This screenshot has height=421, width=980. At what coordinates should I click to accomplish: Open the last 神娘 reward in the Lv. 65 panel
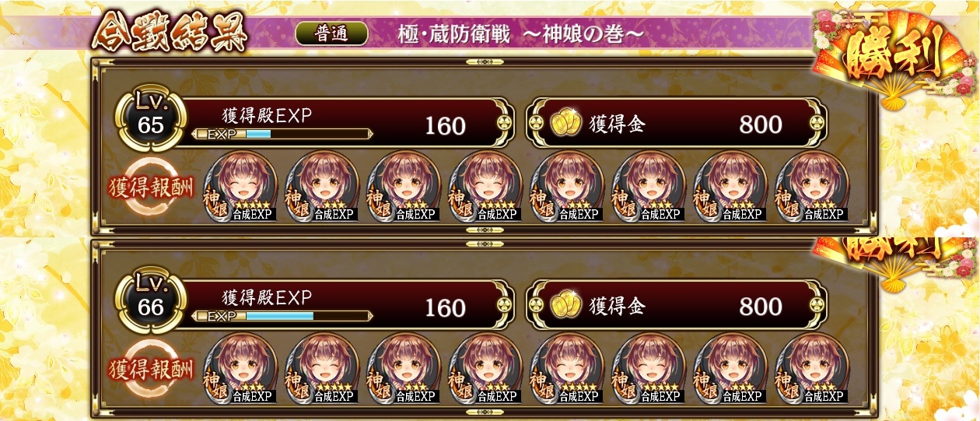pyautogui.click(x=812, y=187)
